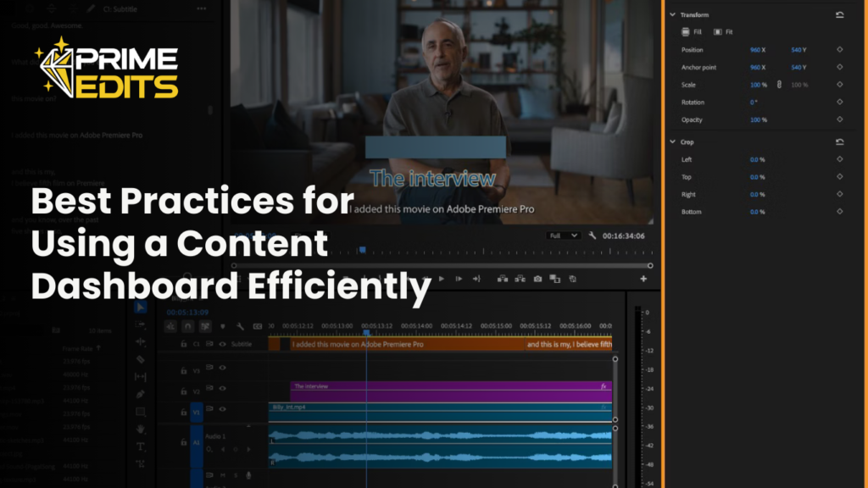The width and height of the screenshot is (868, 488).
Task: Reset the Transform section parameters
Action: coord(839,15)
